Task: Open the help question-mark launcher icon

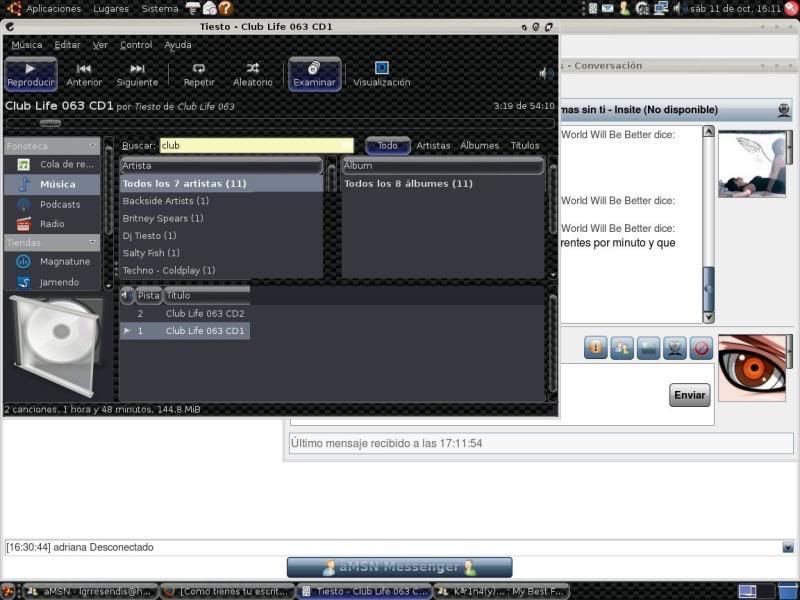Action: click(x=226, y=8)
